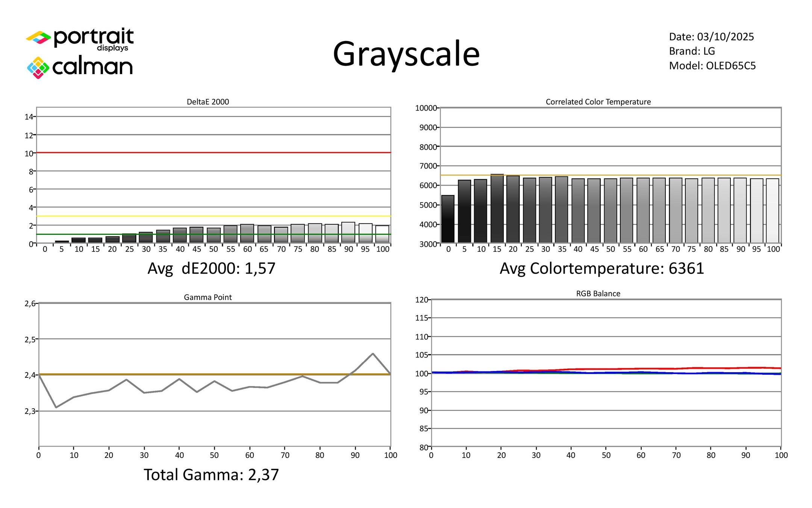The width and height of the screenshot is (812, 508).
Task: Click the Model OLED65C5 text
Action: (x=712, y=66)
